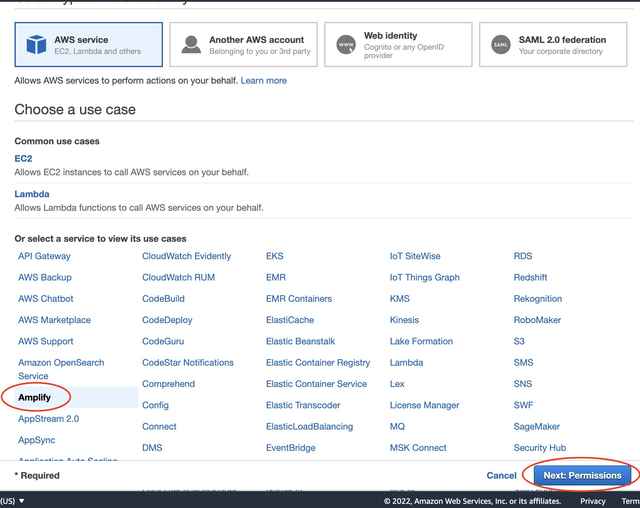
Task: Open the Learn more link
Action: (x=264, y=80)
